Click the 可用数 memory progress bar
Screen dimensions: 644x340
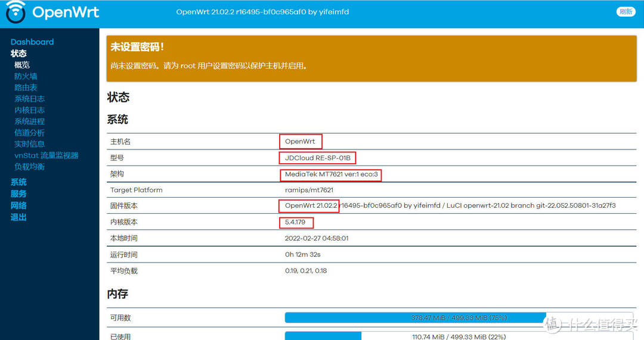(459, 318)
